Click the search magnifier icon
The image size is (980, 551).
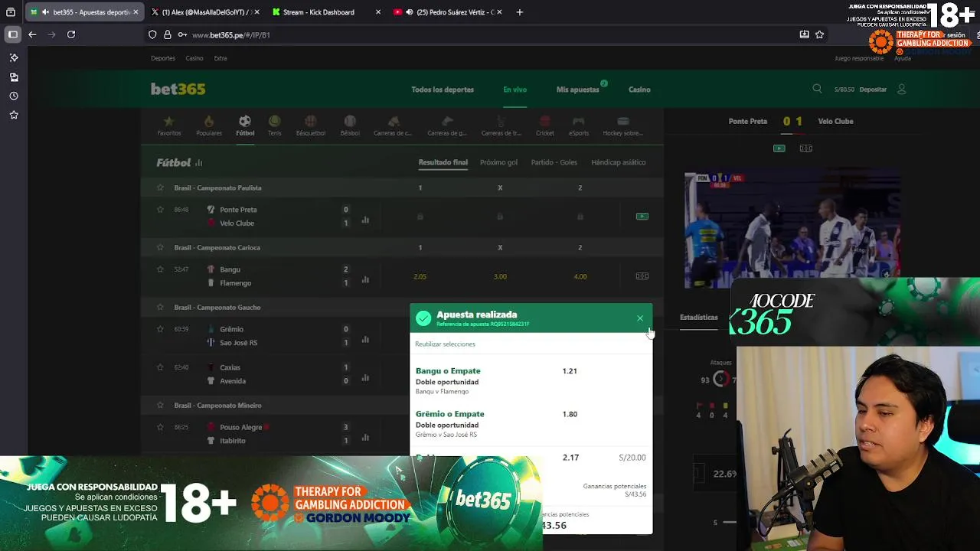click(817, 89)
